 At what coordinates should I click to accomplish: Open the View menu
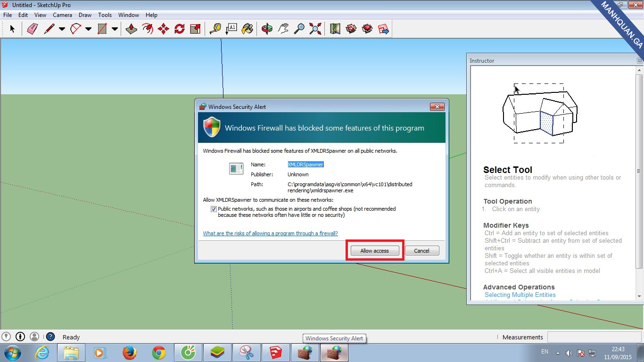pyautogui.click(x=41, y=15)
